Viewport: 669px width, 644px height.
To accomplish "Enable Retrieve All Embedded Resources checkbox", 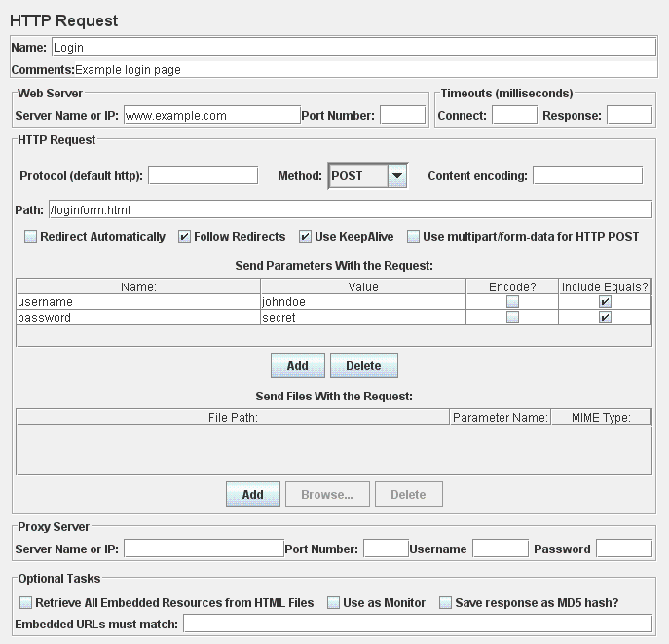I will click(26, 603).
